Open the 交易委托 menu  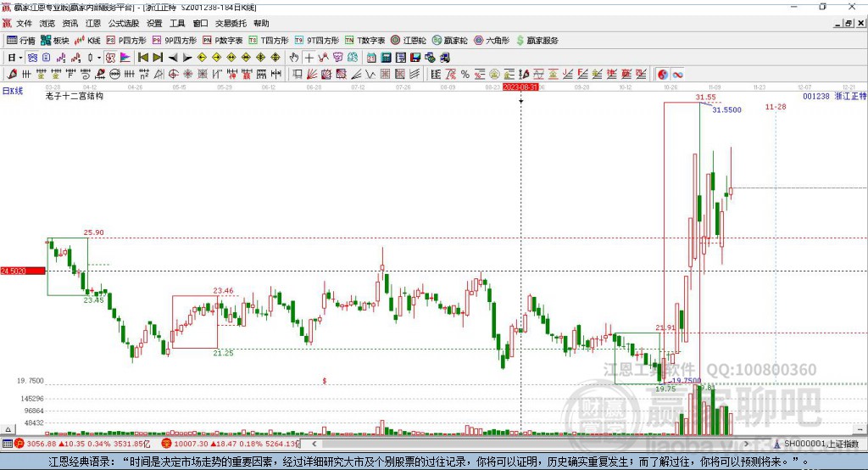point(231,23)
